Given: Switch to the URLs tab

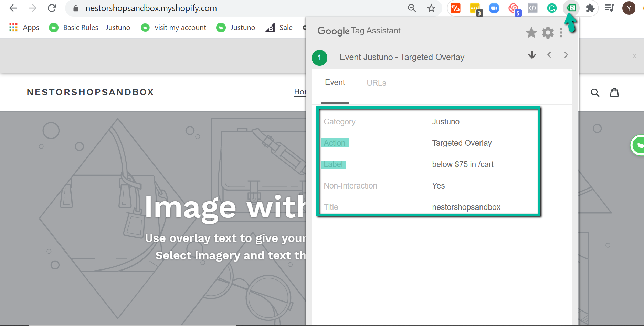Looking at the screenshot, I should pos(376,83).
